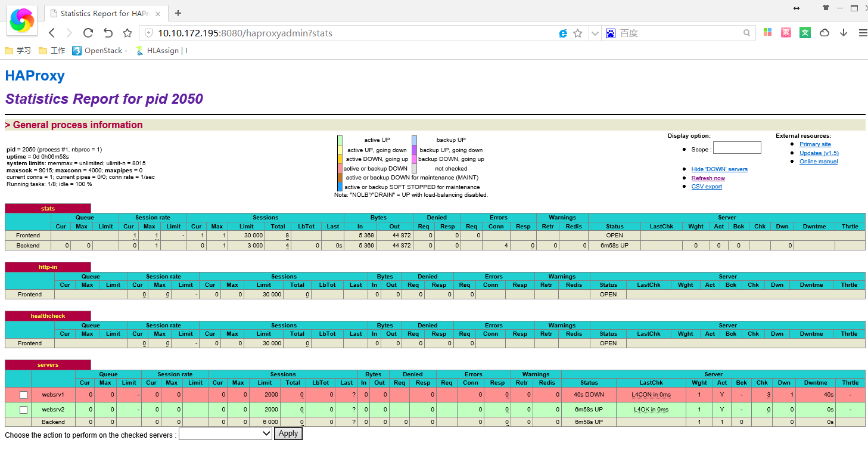Click the green translate extension icon
This screenshot has width=868, height=452.
coord(805,33)
